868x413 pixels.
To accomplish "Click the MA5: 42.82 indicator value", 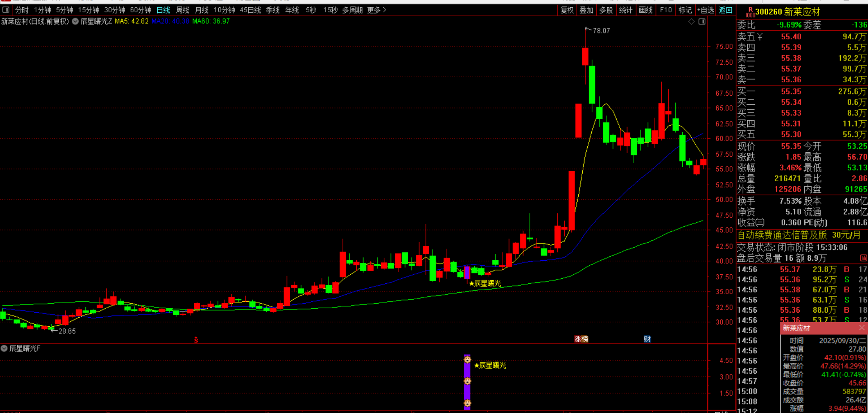I will point(132,21).
